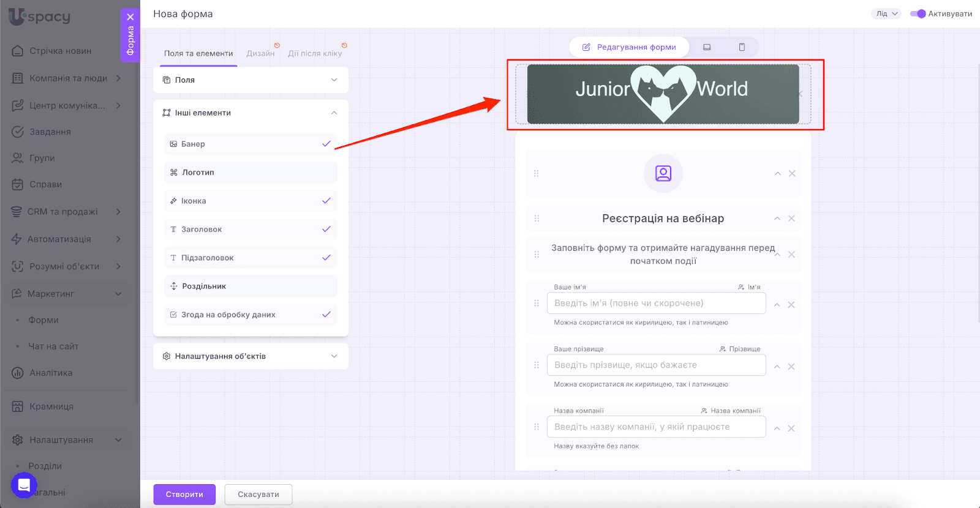This screenshot has height=508, width=980.
Task: Collapse the Інші елементи section
Action: pos(251,113)
